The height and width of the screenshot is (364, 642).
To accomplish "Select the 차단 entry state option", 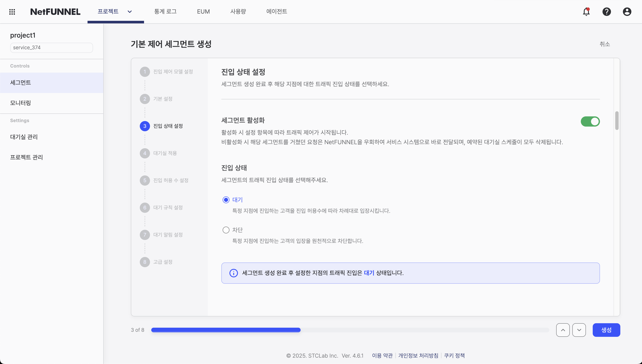I will [x=226, y=230].
